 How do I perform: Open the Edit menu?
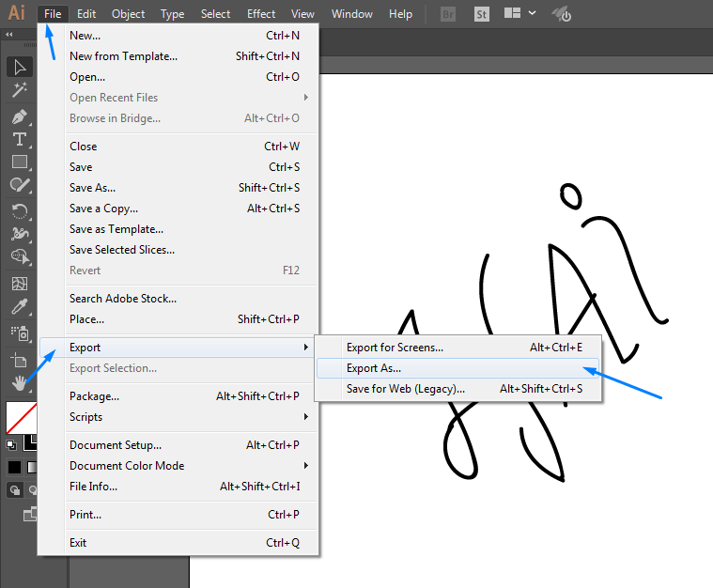[86, 14]
